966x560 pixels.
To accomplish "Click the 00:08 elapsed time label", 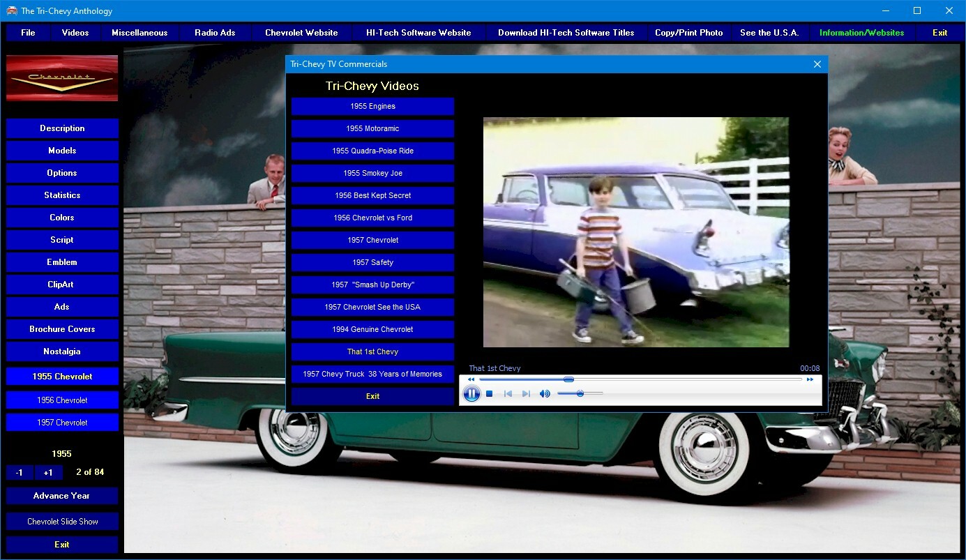I will tap(810, 368).
